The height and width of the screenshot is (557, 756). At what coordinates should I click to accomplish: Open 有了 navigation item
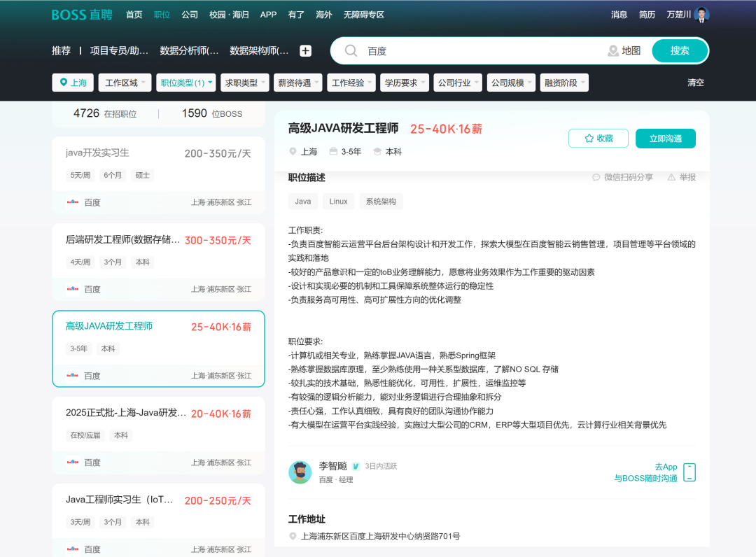296,15
